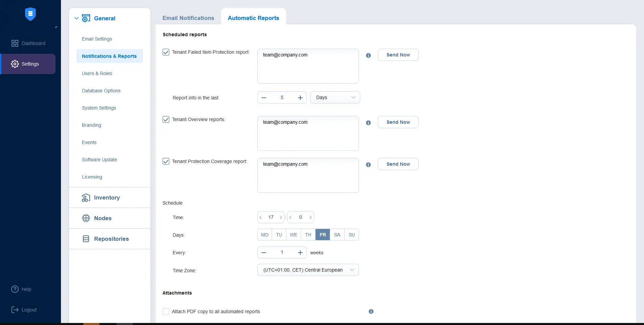
Task: Decrease Report info days with minus
Action: (264, 97)
